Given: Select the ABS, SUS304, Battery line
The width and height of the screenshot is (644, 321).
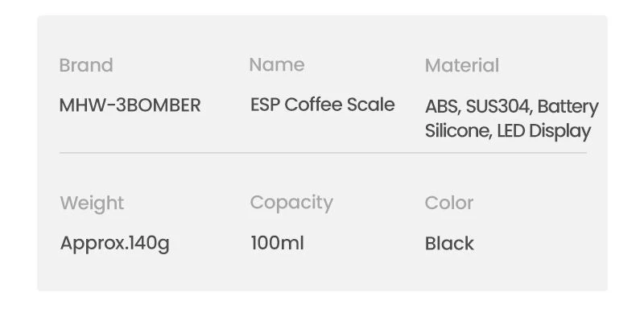Looking at the screenshot, I should 512,107.
